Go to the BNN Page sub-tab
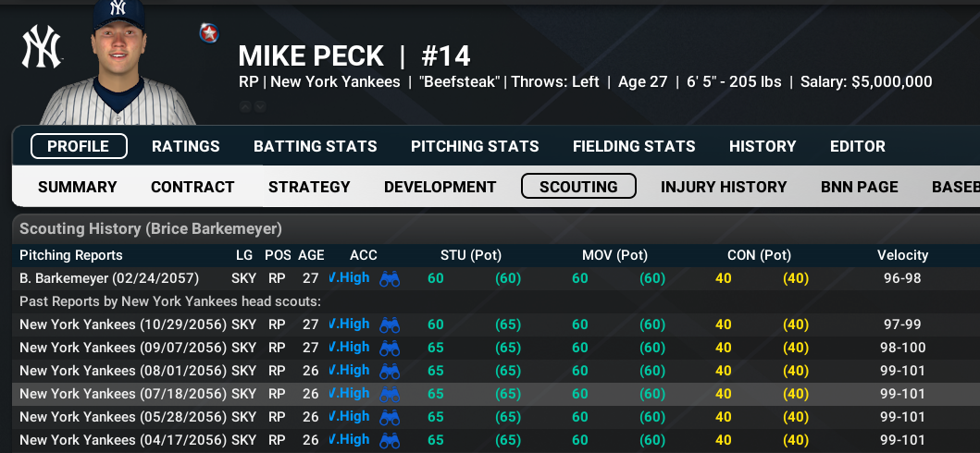 (x=860, y=187)
